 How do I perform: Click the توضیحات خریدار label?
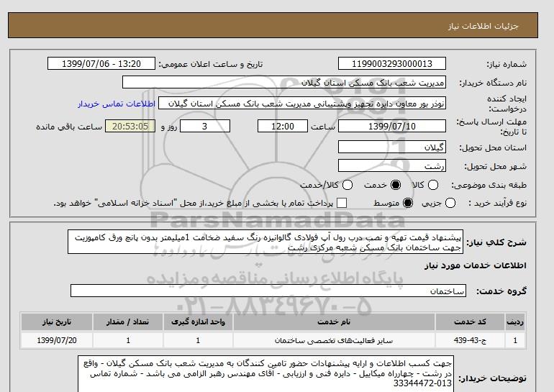(x=493, y=378)
